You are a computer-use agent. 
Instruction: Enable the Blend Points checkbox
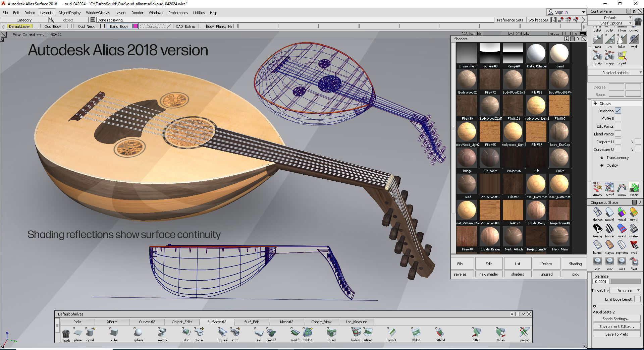(x=618, y=134)
